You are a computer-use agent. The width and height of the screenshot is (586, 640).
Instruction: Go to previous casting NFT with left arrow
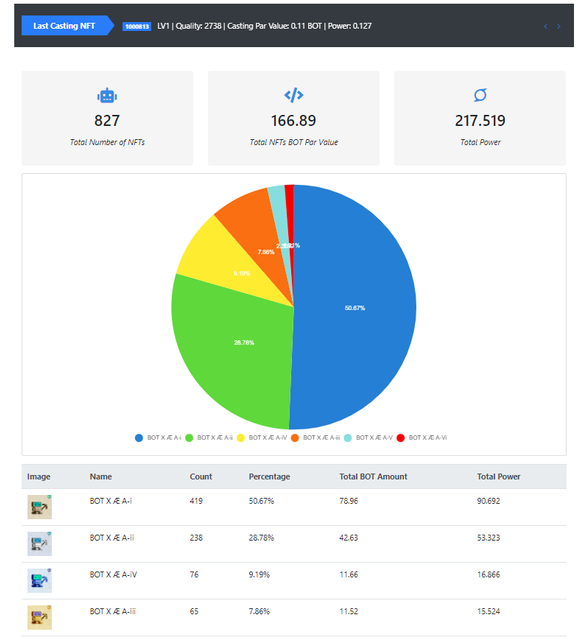pyautogui.click(x=546, y=27)
